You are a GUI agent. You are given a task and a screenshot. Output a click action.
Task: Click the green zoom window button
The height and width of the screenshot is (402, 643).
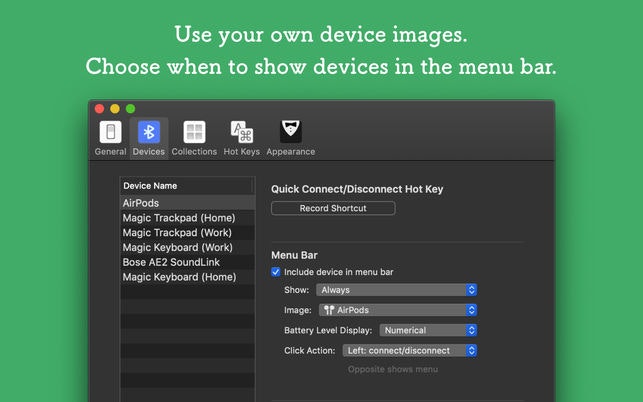[x=130, y=109]
